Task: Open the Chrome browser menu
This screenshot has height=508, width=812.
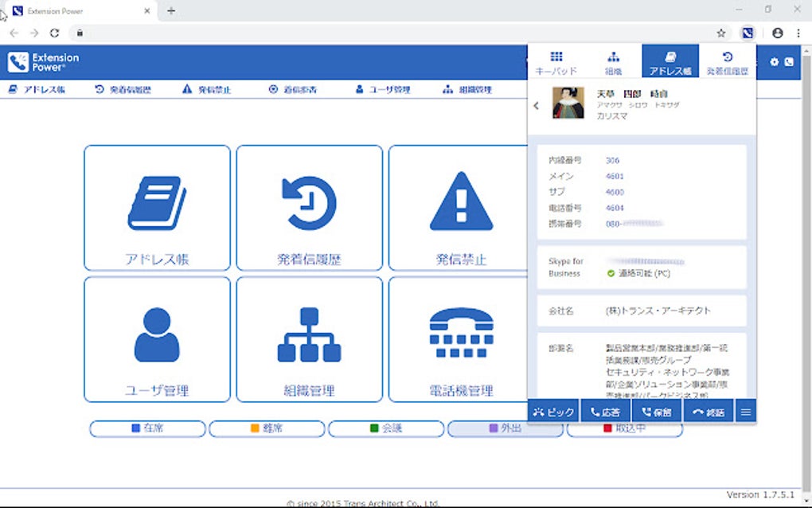Action: coord(798,32)
